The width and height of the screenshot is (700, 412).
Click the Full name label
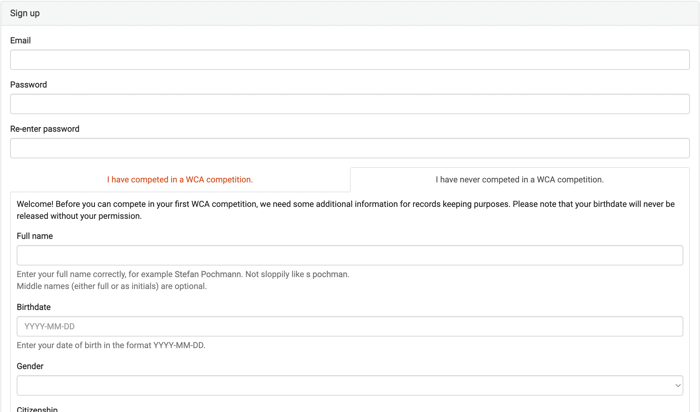click(34, 236)
